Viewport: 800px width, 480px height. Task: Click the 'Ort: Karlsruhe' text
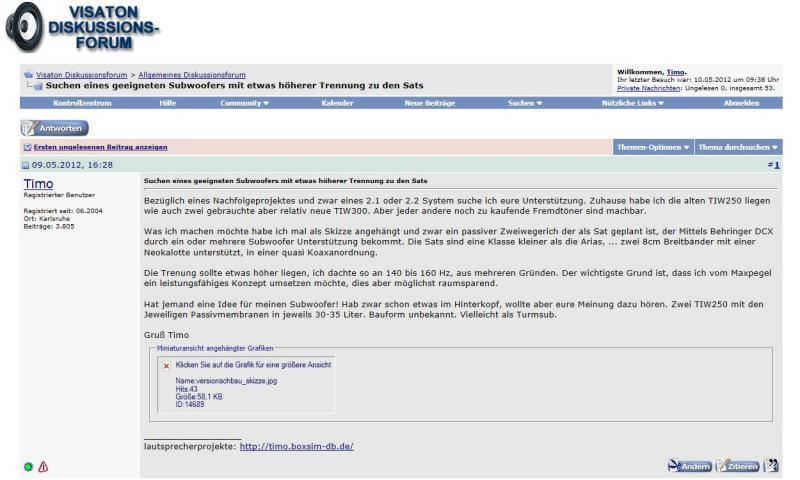46,219
